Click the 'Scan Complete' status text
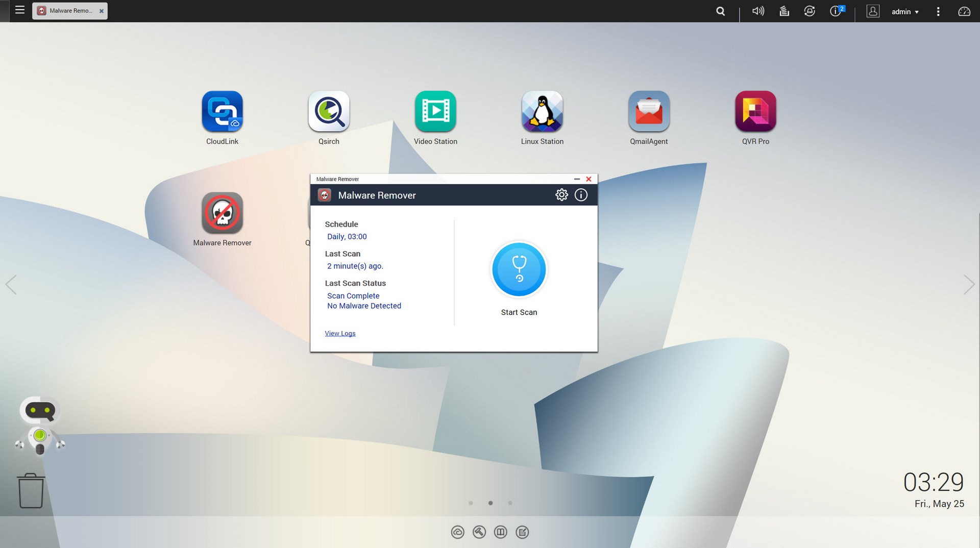 pyautogui.click(x=353, y=296)
